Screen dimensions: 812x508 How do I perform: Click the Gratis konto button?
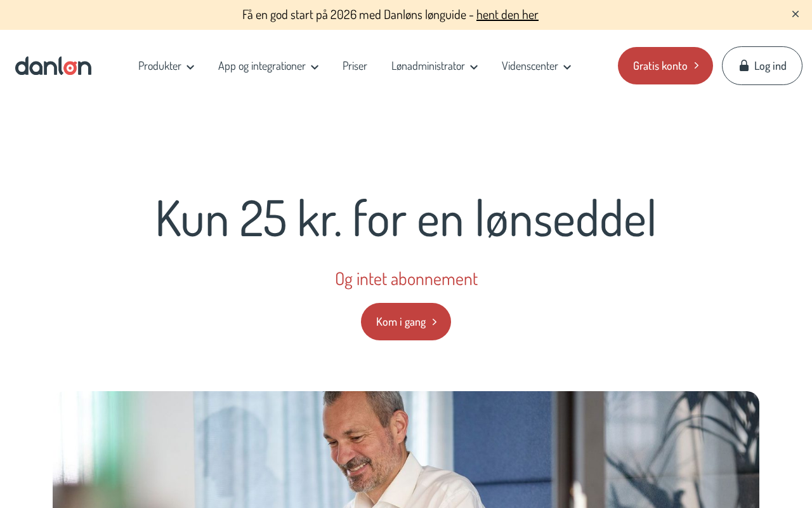tap(665, 65)
